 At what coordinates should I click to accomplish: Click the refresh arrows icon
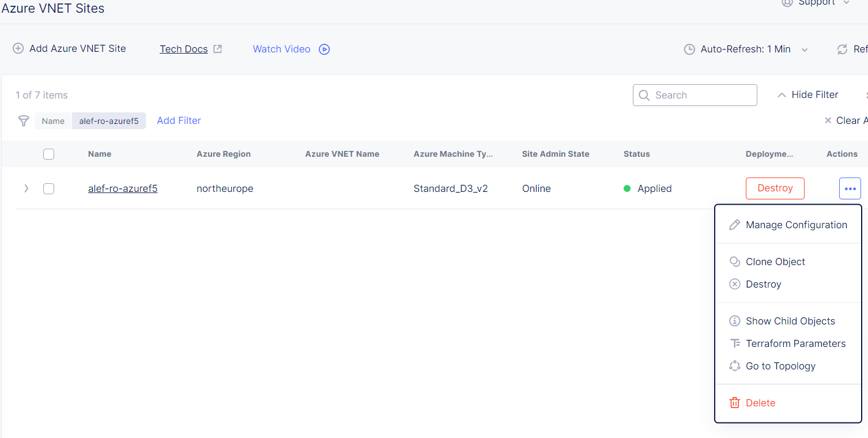pyautogui.click(x=843, y=50)
